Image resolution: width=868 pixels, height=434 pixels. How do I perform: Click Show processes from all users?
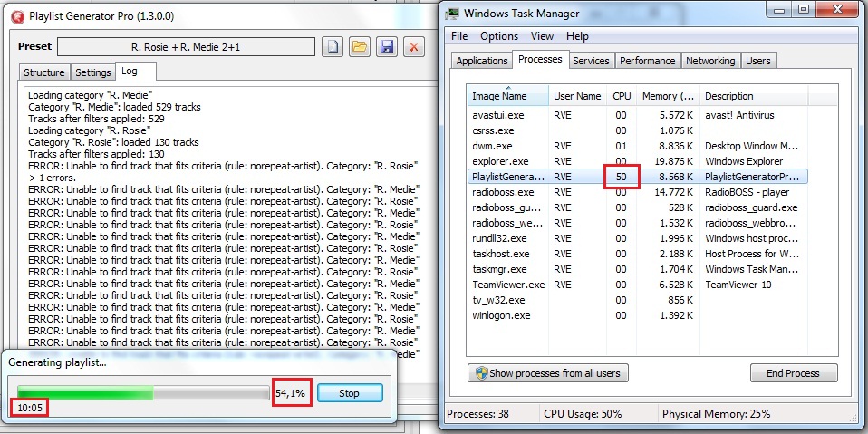[548, 373]
